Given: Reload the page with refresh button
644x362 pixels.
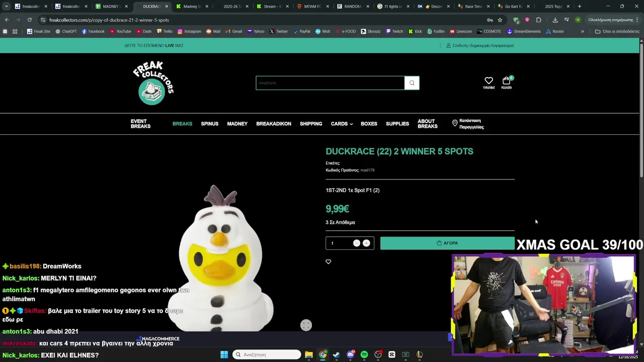Looking at the screenshot, I should [29, 20].
